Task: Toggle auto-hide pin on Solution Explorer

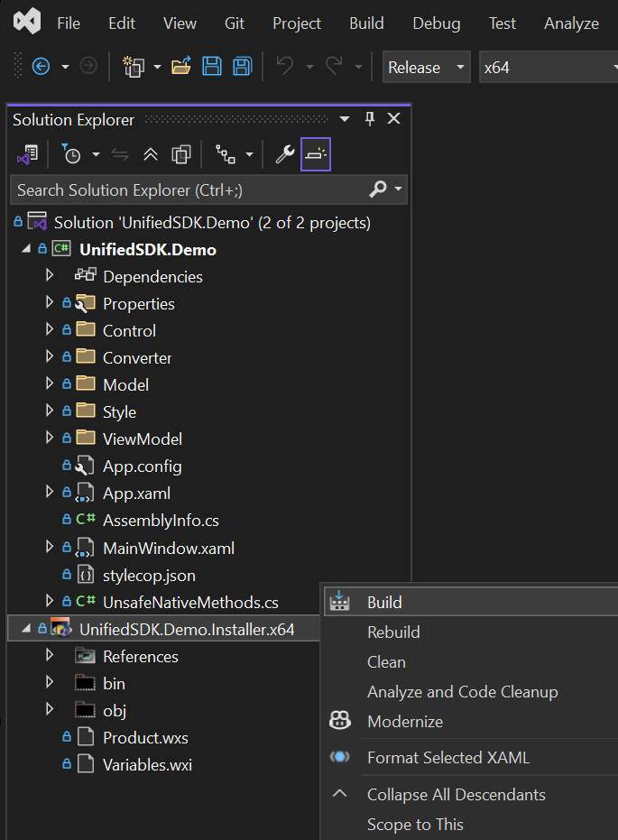Action: [x=369, y=119]
